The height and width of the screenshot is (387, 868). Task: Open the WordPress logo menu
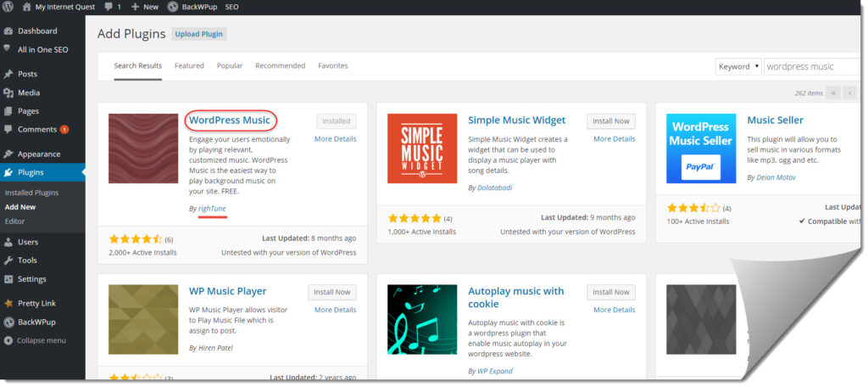tap(8, 7)
